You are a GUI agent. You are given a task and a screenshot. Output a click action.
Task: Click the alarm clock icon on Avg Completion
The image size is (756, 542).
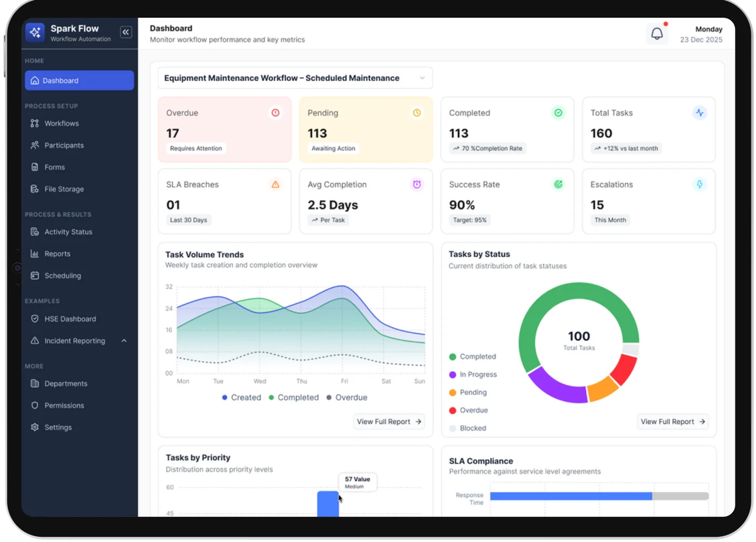pyautogui.click(x=417, y=184)
